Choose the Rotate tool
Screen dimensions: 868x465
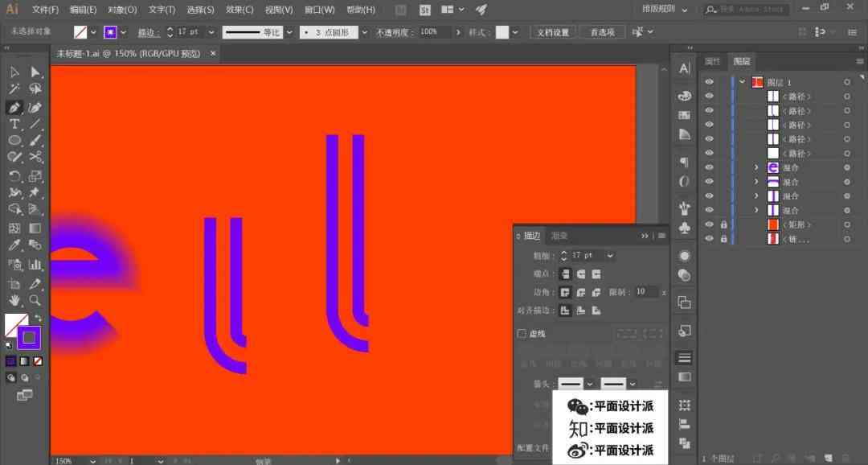coord(14,176)
